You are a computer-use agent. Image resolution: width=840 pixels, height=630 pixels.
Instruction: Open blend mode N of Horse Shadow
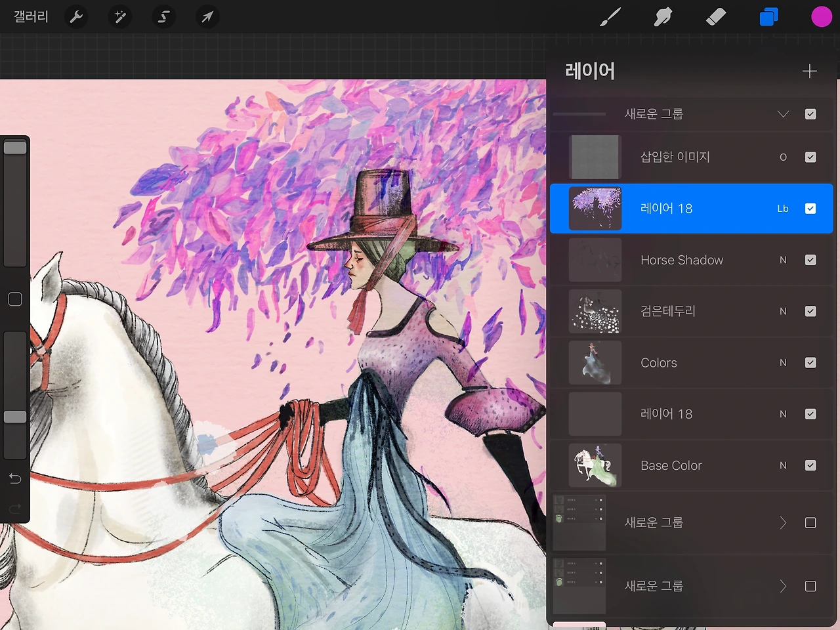(x=783, y=260)
